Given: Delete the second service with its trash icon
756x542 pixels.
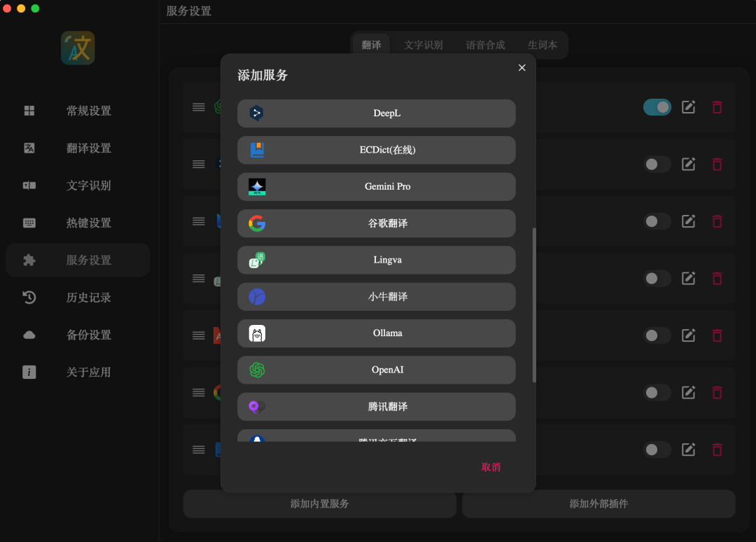Looking at the screenshot, I should pos(717,165).
